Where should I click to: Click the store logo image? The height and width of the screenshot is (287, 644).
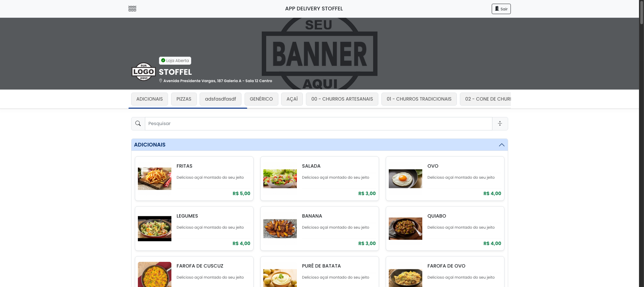(144, 72)
